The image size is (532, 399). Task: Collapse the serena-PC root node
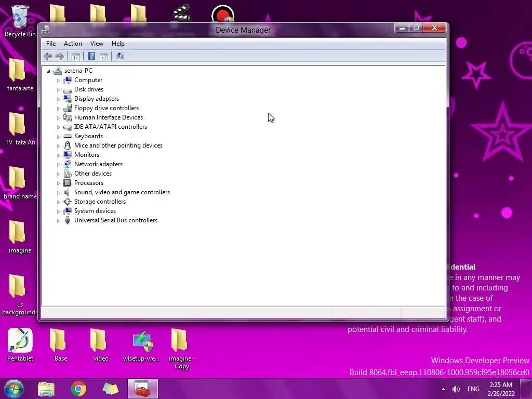click(x=48, y=71)
